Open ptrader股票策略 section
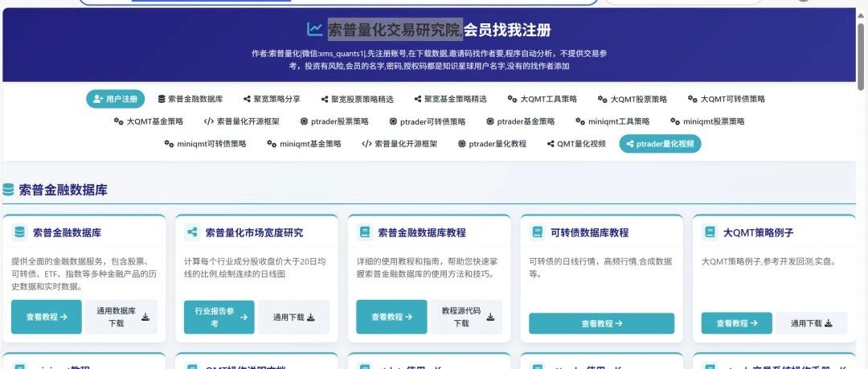Viewport: 868px width, 369px height. (x=334, y=121)
